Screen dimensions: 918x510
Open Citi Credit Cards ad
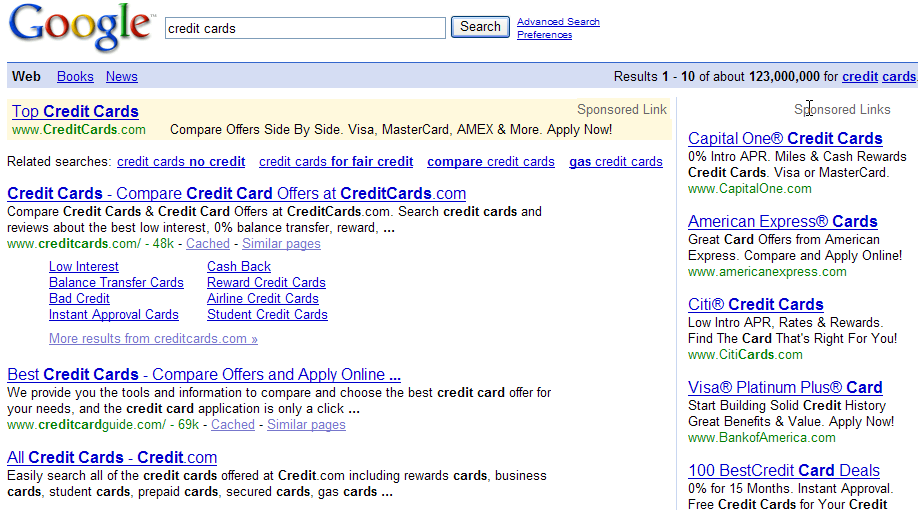coord(756,304)
